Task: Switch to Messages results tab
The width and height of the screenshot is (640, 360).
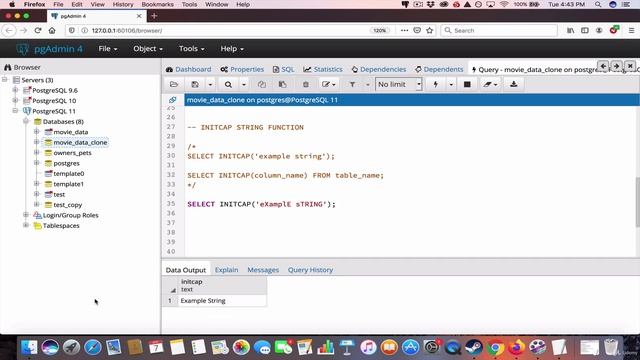Action: click(x=263, y=270)
